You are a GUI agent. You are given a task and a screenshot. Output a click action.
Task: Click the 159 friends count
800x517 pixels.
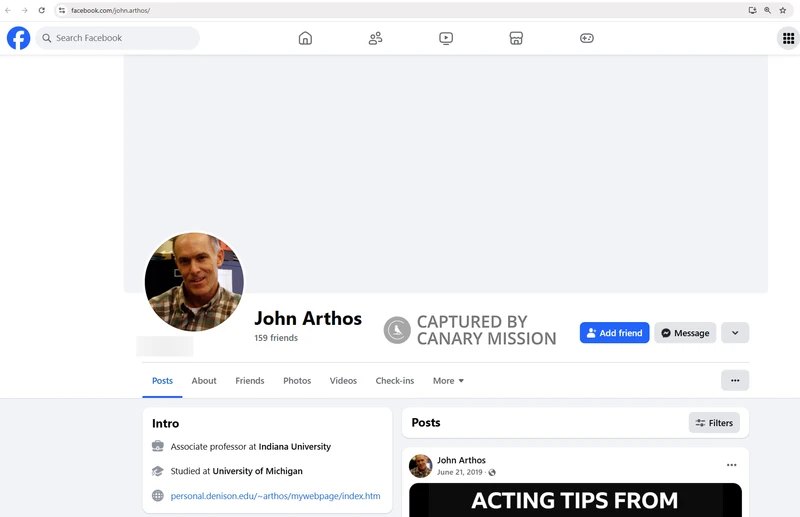point(276,338)
